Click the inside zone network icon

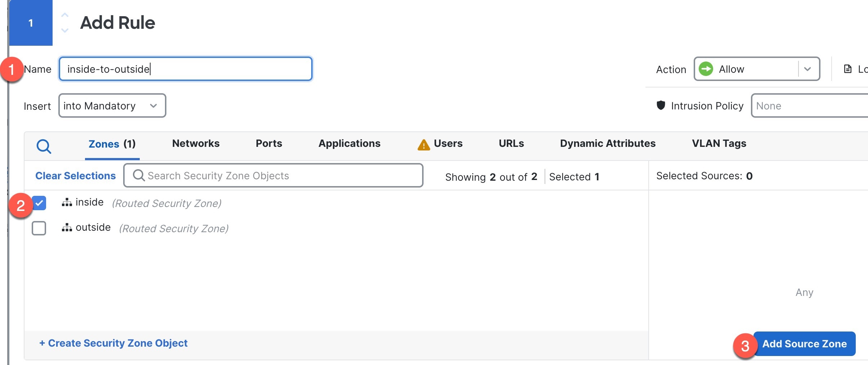tap(67, 202)
